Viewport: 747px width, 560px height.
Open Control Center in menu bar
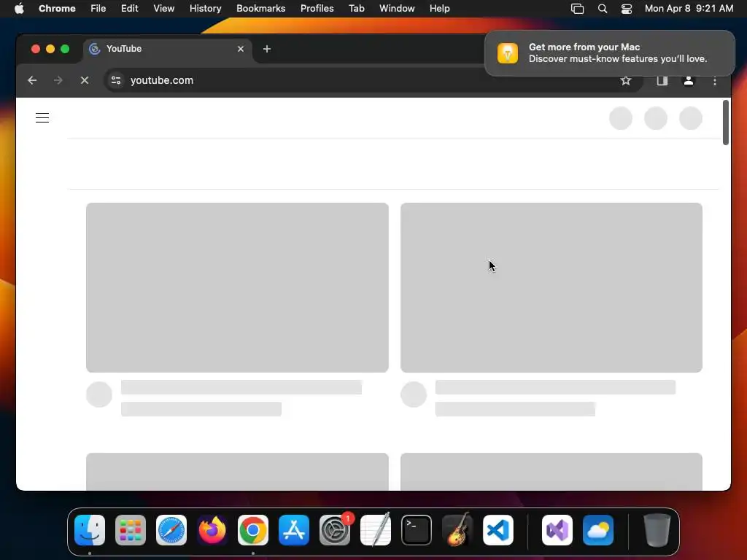click(627, 9)
